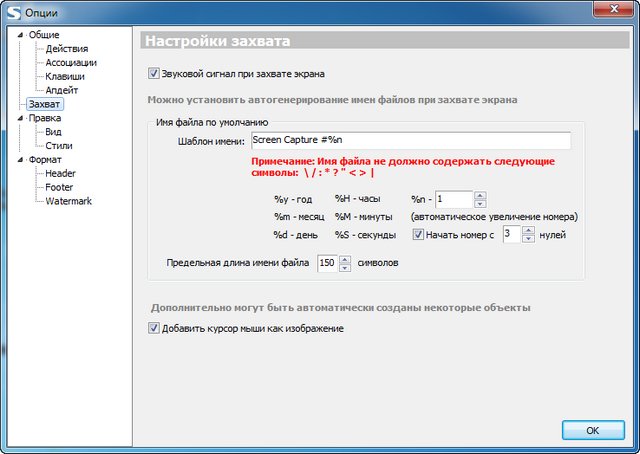Collapse the Формат tree section
Viewport: 640px width, 454px height.
point(21,160)
